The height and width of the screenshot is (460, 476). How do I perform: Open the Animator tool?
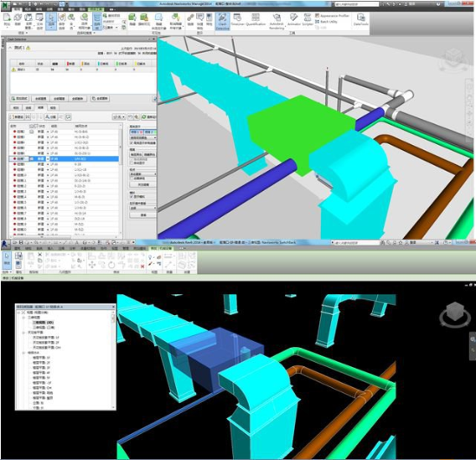pyautogui.click(x=293, y=20)
